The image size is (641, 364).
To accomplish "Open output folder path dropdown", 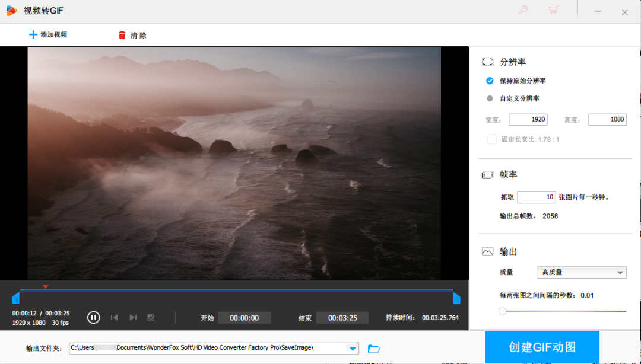I will pos(353,349).
